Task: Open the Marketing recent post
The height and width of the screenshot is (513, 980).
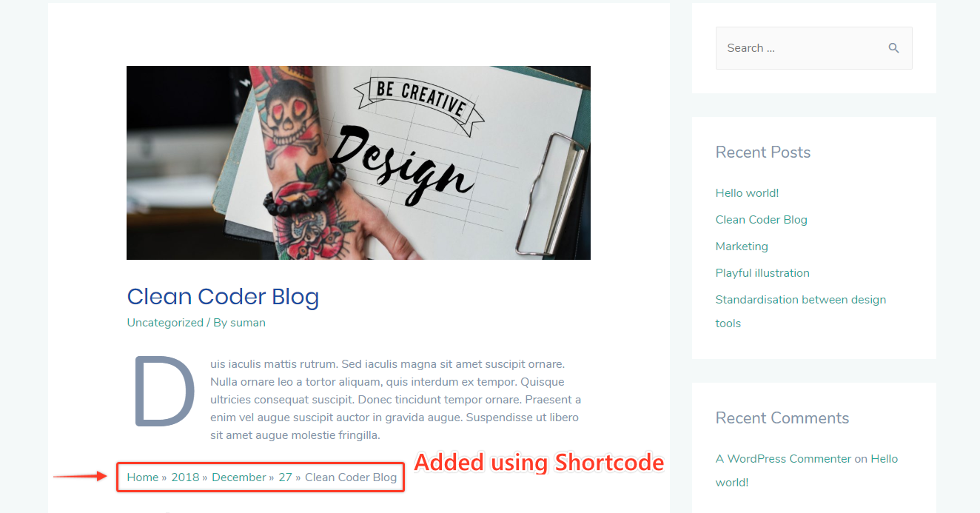Action: pos(742,247)
